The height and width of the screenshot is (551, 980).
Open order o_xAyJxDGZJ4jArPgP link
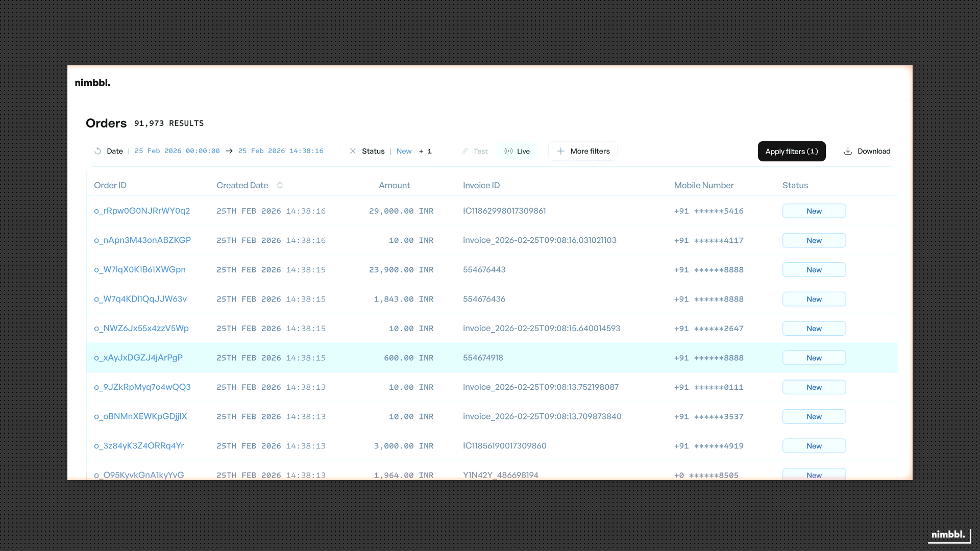tap(138, 358)
